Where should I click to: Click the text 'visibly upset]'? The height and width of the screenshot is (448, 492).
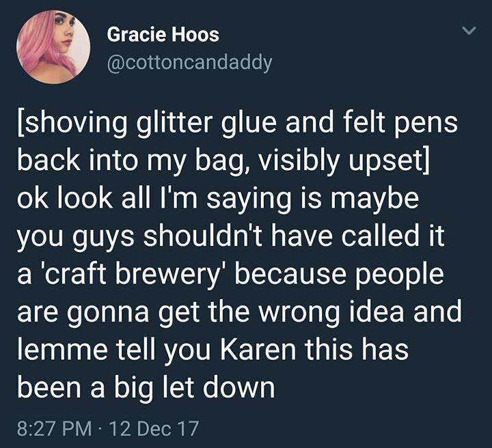coord(343,160)
